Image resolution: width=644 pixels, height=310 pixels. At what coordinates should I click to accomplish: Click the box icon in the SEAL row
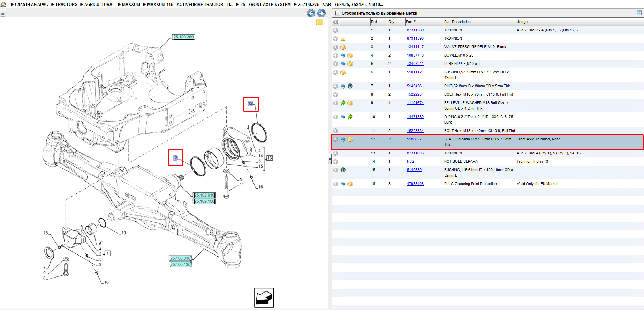click(350, 139)
